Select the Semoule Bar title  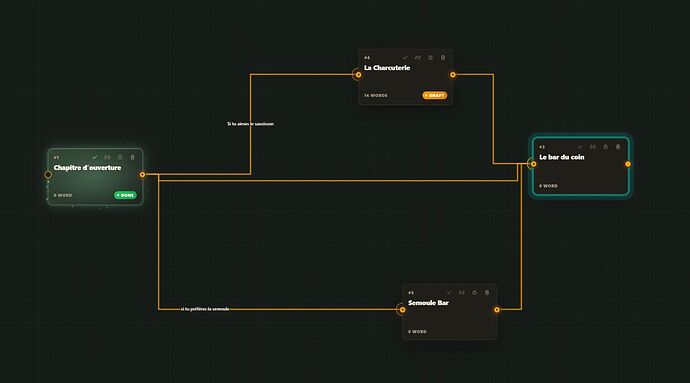pyautogui.click(x=428, y=303)
